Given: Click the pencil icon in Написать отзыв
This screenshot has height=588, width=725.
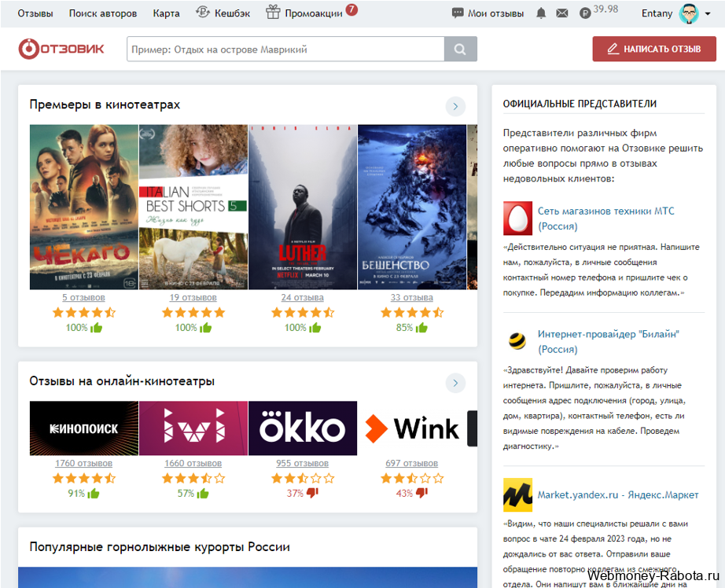Looking at the screenshot, I should [x=613, y=49].
